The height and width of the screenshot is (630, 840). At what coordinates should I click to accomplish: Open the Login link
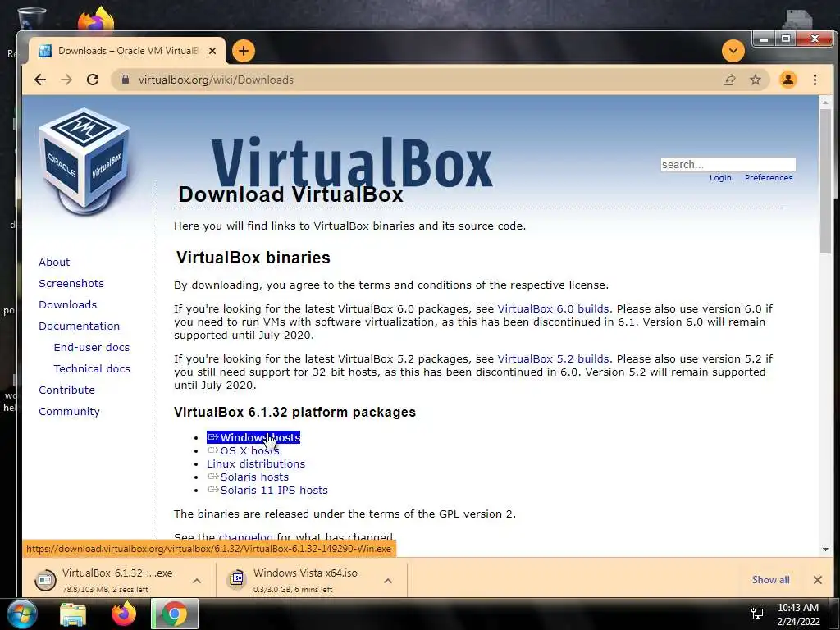coord(720,178)
